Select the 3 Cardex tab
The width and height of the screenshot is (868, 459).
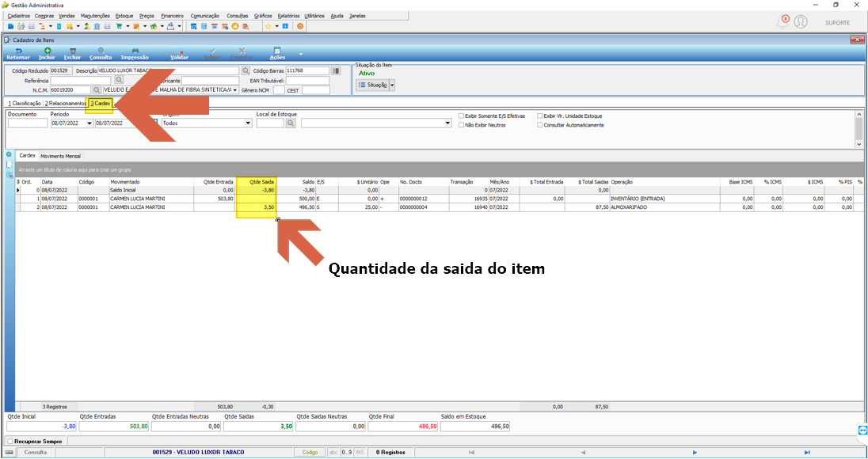[x=101, y=104]
